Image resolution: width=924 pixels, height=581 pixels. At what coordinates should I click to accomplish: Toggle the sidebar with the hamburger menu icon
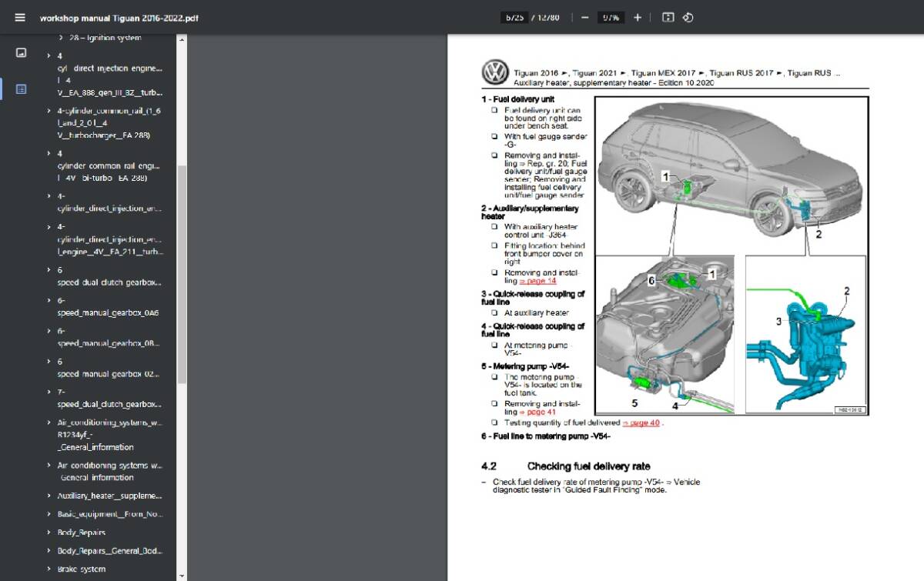pyautogui.click(x=20, y=17)
